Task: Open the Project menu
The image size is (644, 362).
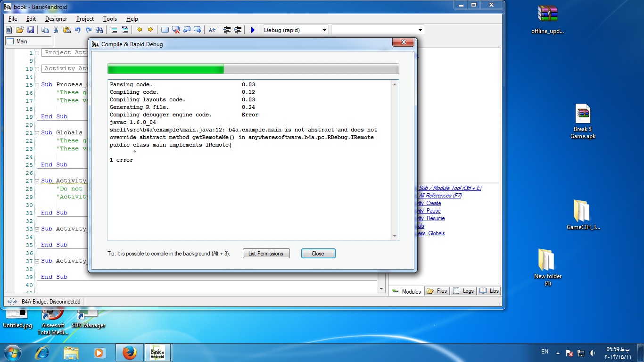Action: pyautogui.click(x=85, y=19)
